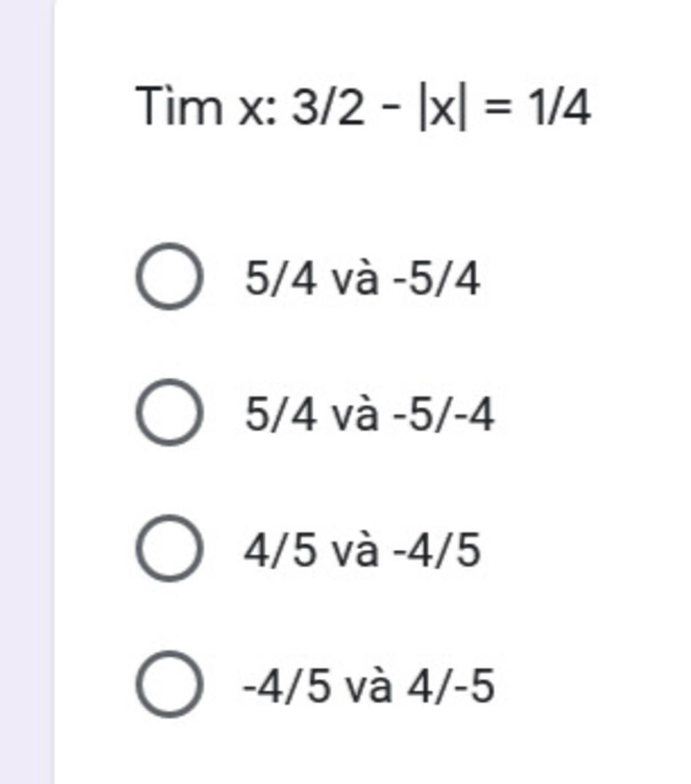Image resolution: width=691 pixels, height=784 pixels.
Task: Click the word "Tìm" in the question
Action: pyautogui.click(x=179, y=108)
